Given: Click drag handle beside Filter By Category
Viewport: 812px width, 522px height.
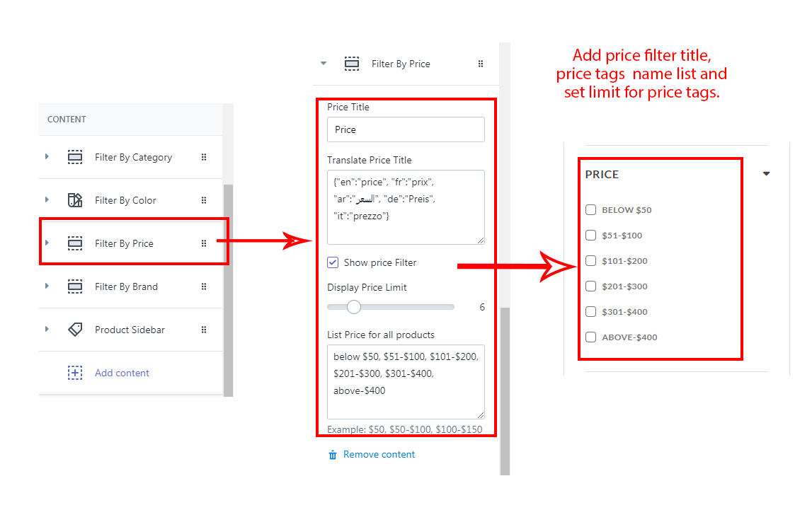Looking at the screenshot, I should tap(204, 157).
